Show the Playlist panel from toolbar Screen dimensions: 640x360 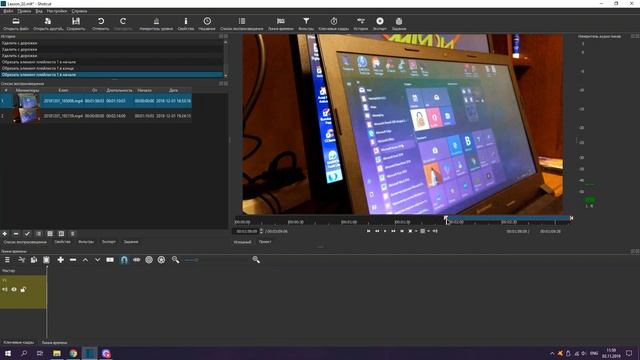242,21
